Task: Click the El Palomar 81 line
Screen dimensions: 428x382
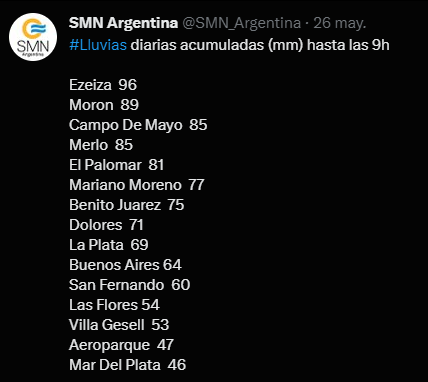Action: coord(117,165)
